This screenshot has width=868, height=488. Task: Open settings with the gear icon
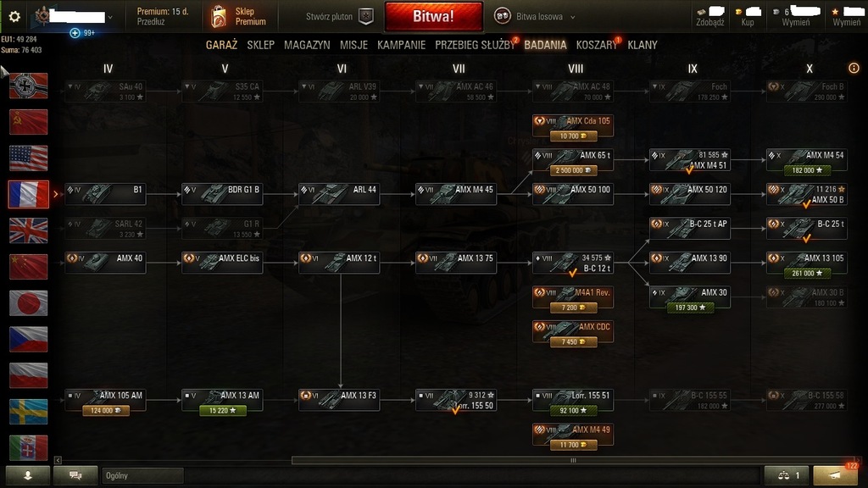click(x=14, y=17)
